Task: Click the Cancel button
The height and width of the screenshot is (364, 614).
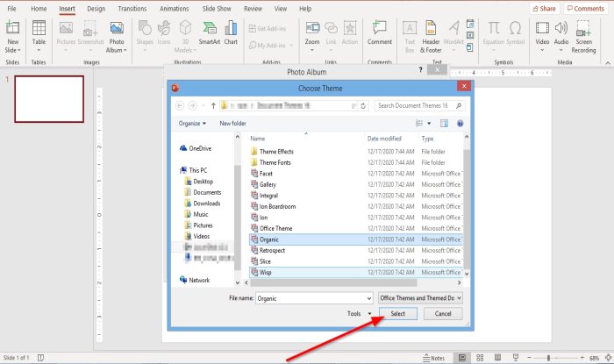Action: (x=443, y=313)
